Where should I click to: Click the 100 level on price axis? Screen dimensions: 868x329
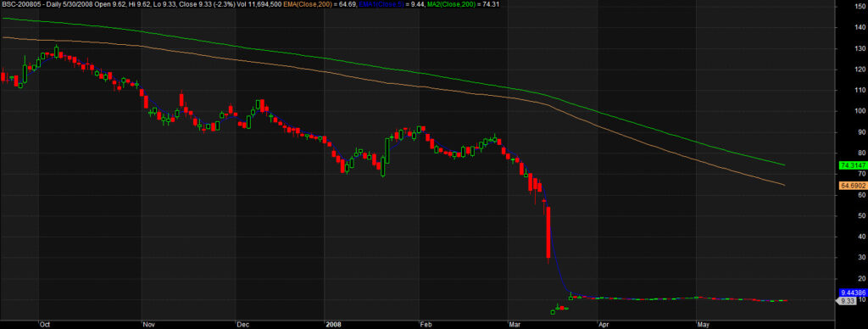click(x=860, y=111)
